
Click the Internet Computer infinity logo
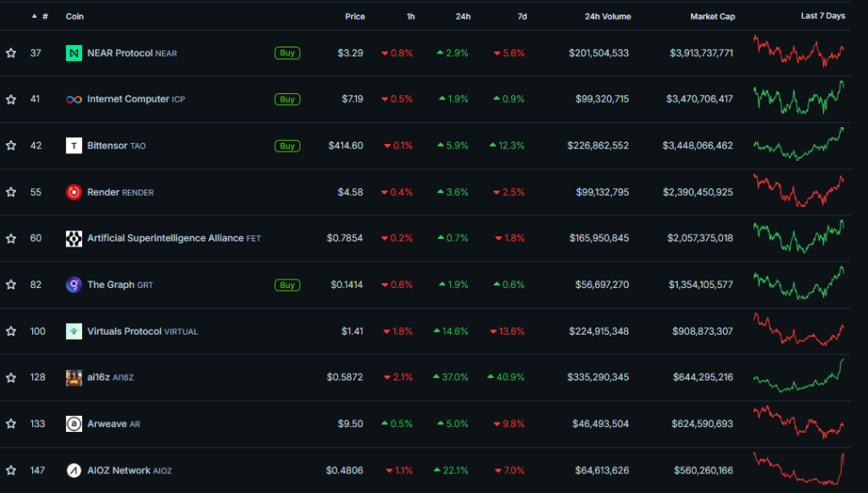pyautogui.click(x=74, y=100)
